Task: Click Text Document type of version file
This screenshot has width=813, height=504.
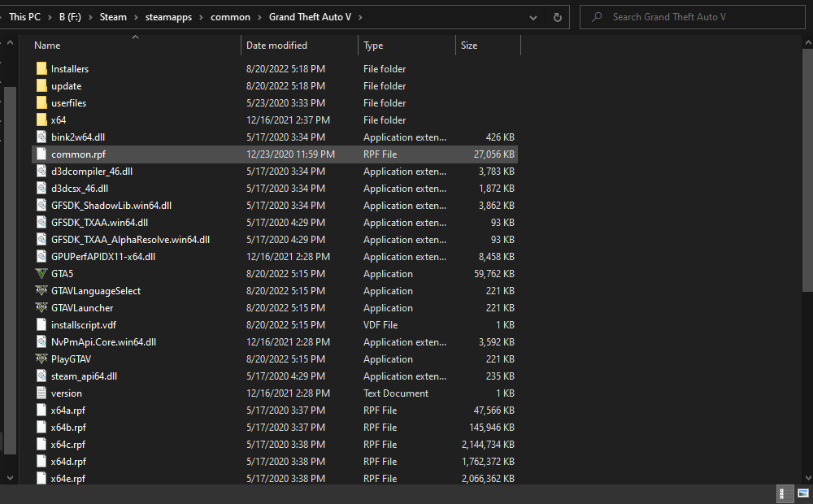Action: coord(396,393)
